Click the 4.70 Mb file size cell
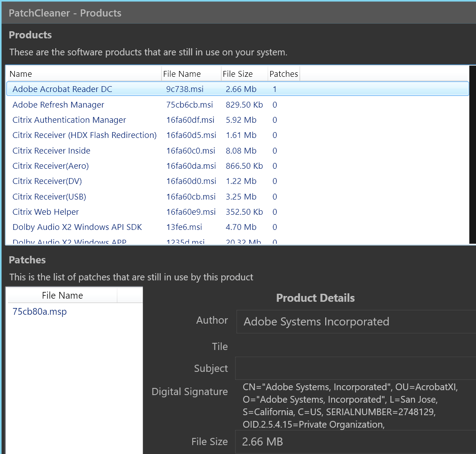Image resolution: width=476 pixels, height=454 pixels. pos(241,227)
